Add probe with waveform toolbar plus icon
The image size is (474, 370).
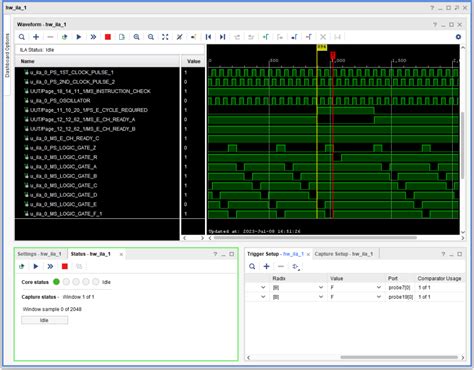36,37
